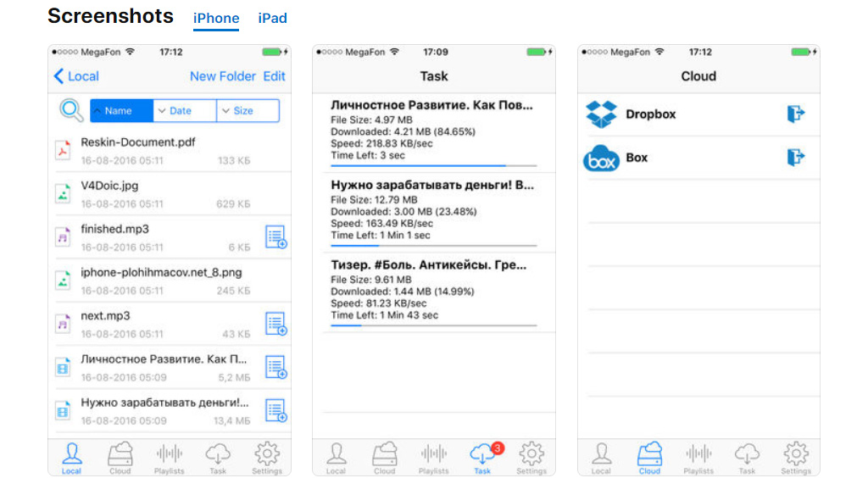Image resolution: width=868 pixels, height=478 pixels.
Task: Tap the playlist add icon beside next.mp3
Action: point(275,324)
